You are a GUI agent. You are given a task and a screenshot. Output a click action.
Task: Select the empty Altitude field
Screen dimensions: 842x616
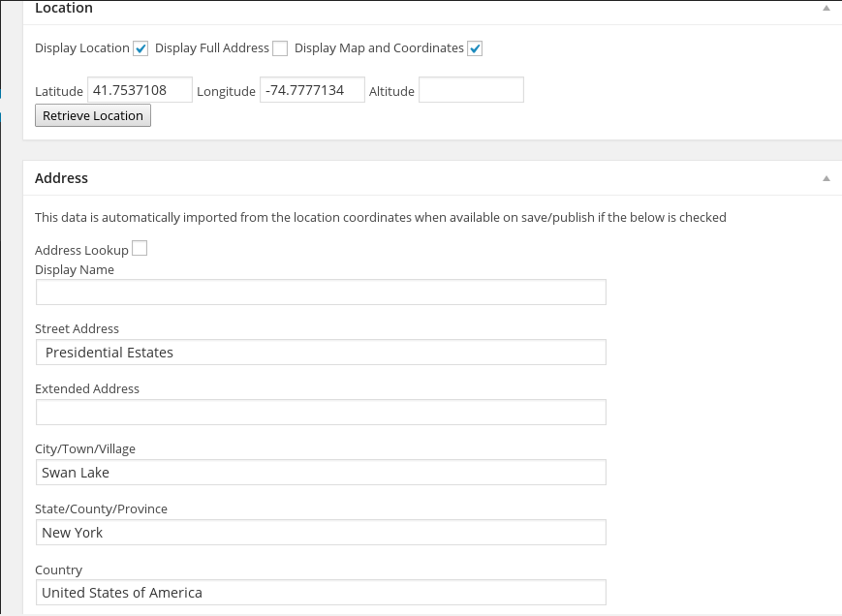[x=471, y=90]
